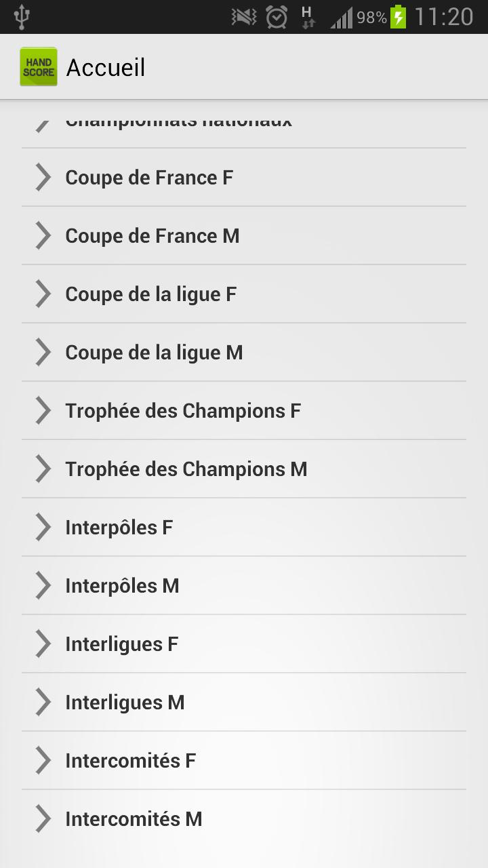
Task: Tap the alarm clock status icon
Action: click(x=277, y=17)
